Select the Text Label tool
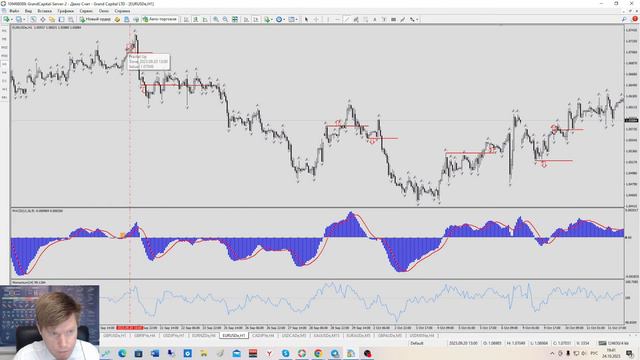Image resolution: width=640 pixels, height=360 pixels. pos(384,19)
